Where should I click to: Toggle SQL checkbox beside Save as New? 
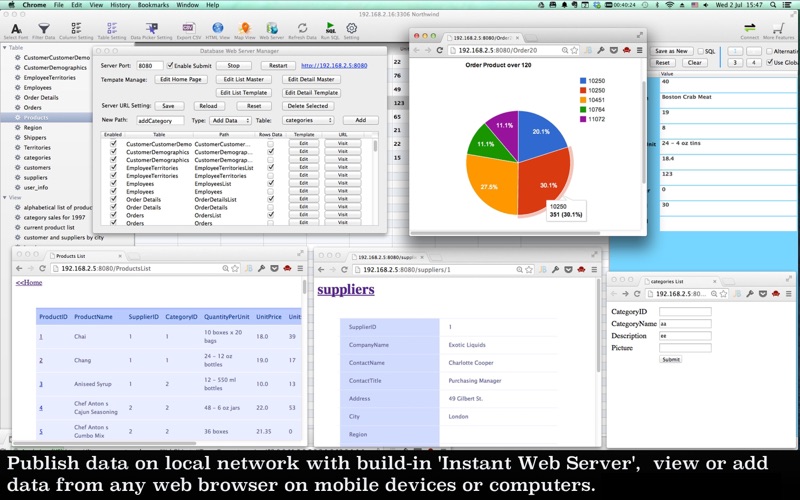[x=701, y=51]
